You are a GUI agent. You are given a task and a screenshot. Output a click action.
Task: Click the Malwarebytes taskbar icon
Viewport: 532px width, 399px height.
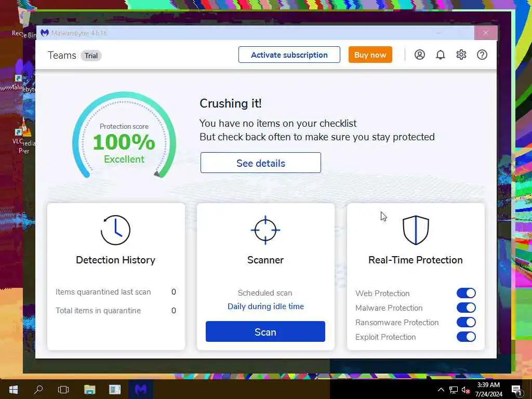(x=140, y=389)
